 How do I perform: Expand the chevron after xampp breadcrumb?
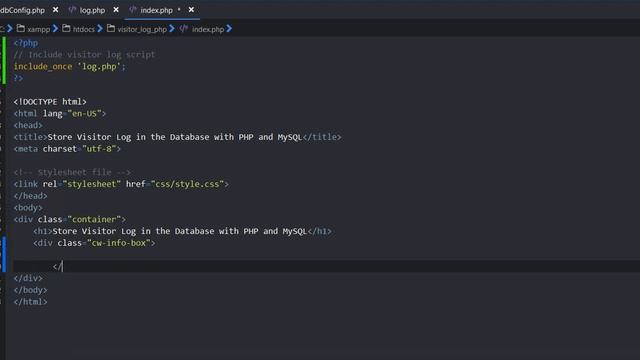tap(56, 29)
